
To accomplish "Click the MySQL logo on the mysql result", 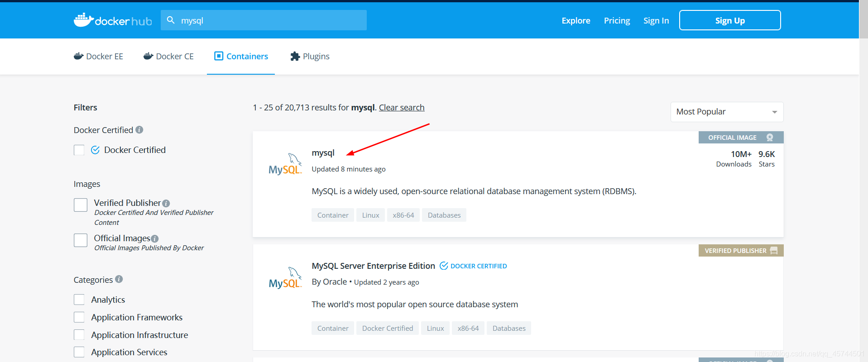I will click(x=285, y=164).
